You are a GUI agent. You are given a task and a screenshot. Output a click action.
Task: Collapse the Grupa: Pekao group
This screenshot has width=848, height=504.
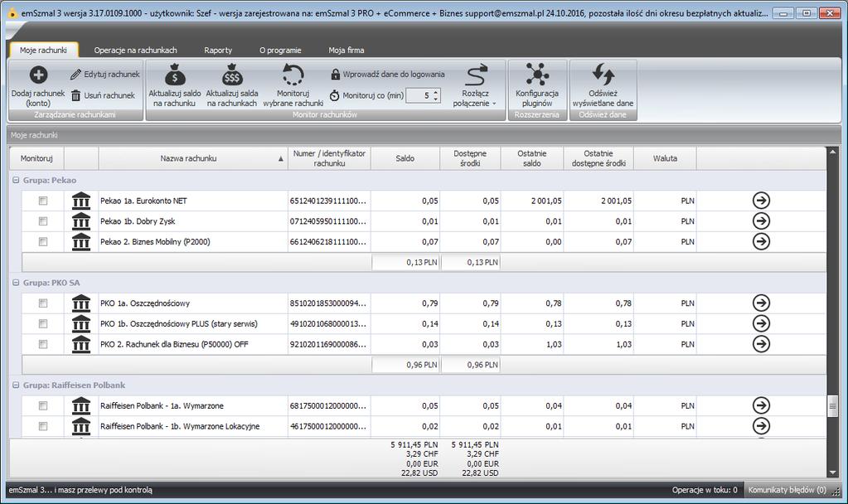click(x=16, y=180)
